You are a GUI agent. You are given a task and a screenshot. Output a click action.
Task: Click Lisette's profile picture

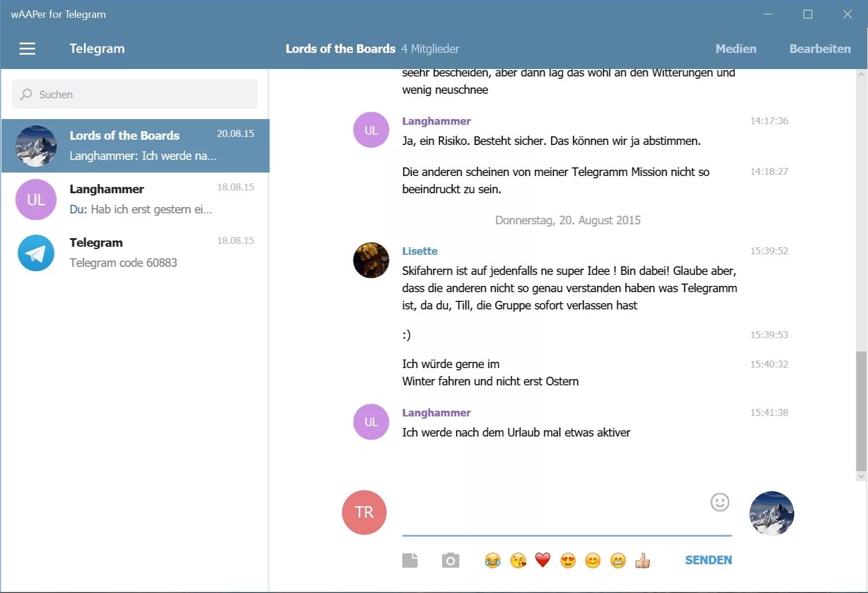[x=371, y=260]
